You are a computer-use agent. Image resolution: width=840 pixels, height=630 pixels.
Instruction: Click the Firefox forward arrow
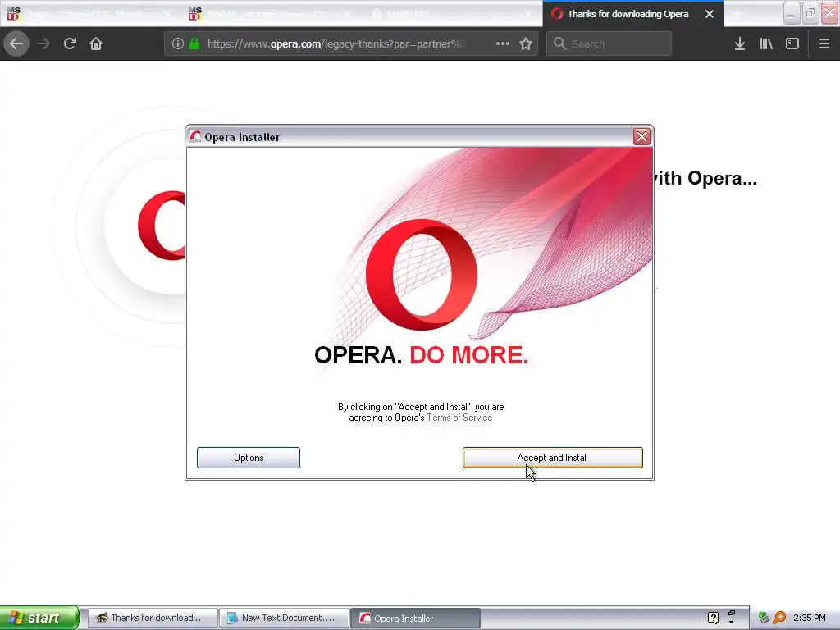[43, 43]
